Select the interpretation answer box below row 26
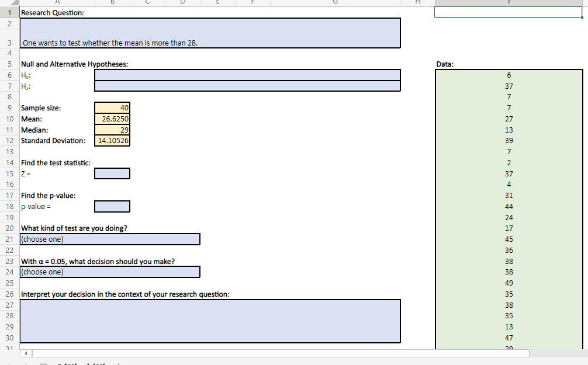This screenshot has width=588, height=365. pos(210,321)
